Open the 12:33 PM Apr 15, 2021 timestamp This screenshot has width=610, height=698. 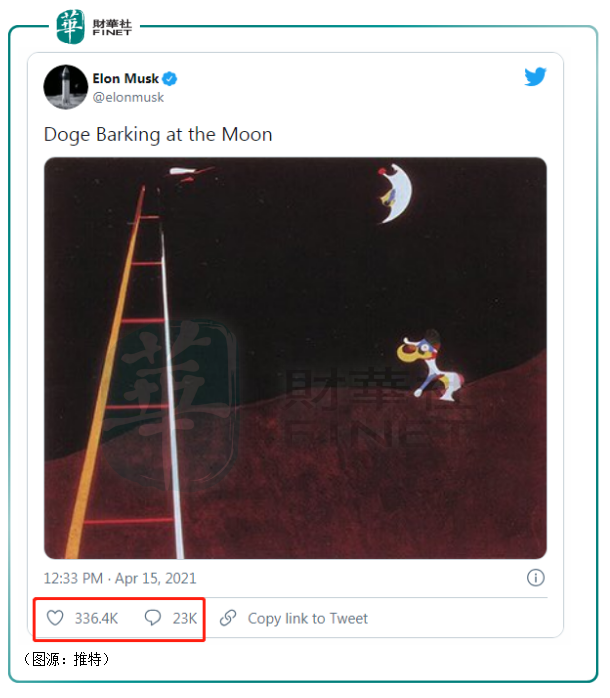point(120,578)
